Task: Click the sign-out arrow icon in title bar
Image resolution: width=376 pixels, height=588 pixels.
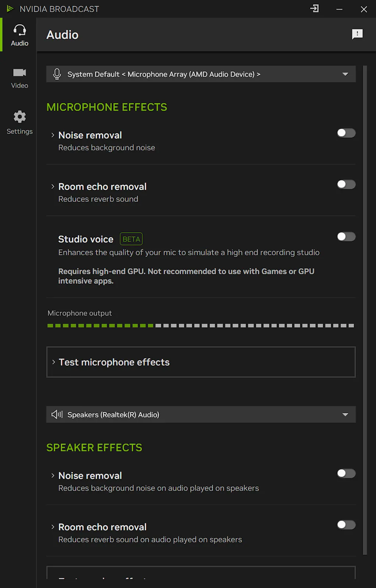Action: click(x=315, y=9)
